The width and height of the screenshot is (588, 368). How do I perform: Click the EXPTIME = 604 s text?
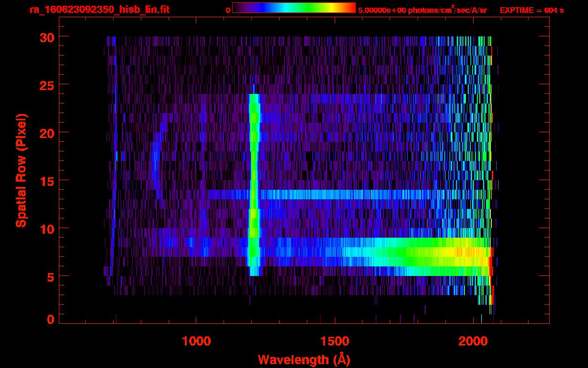tap(531, 10)
